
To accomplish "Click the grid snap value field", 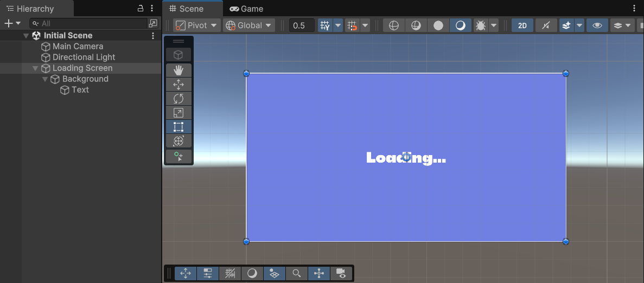I will pos(302,25).
